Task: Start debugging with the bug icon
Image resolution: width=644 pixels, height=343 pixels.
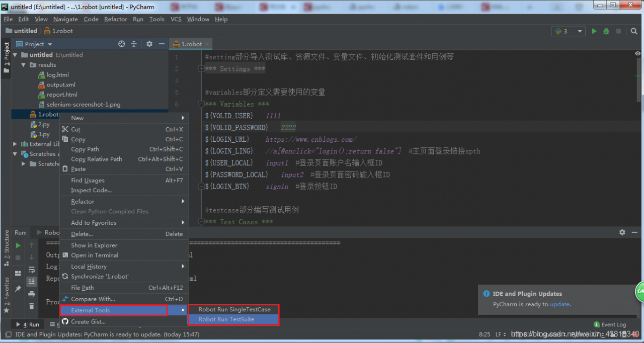Action: [x=606, y=31]
